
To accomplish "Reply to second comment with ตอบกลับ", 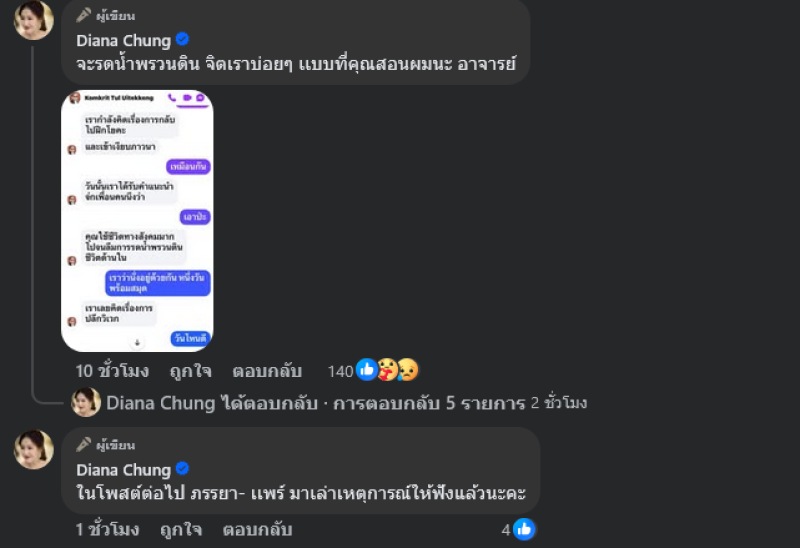I will pos(258,530).
